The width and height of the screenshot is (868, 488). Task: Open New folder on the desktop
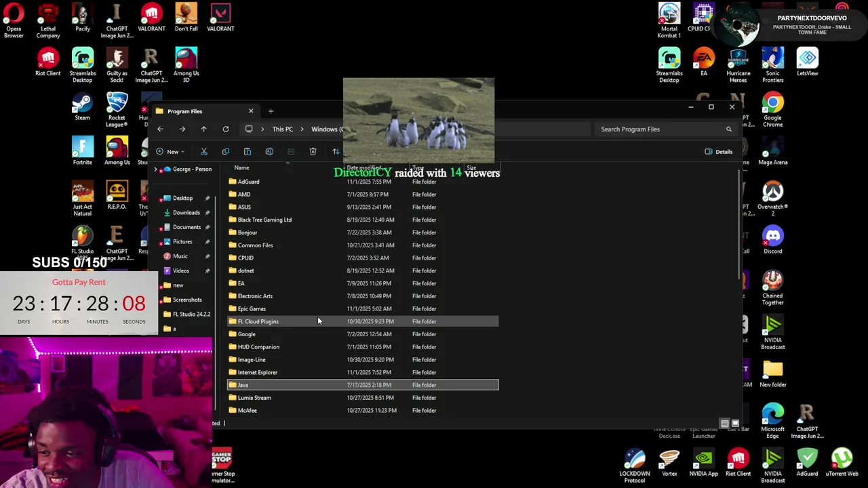click(772, 374)
